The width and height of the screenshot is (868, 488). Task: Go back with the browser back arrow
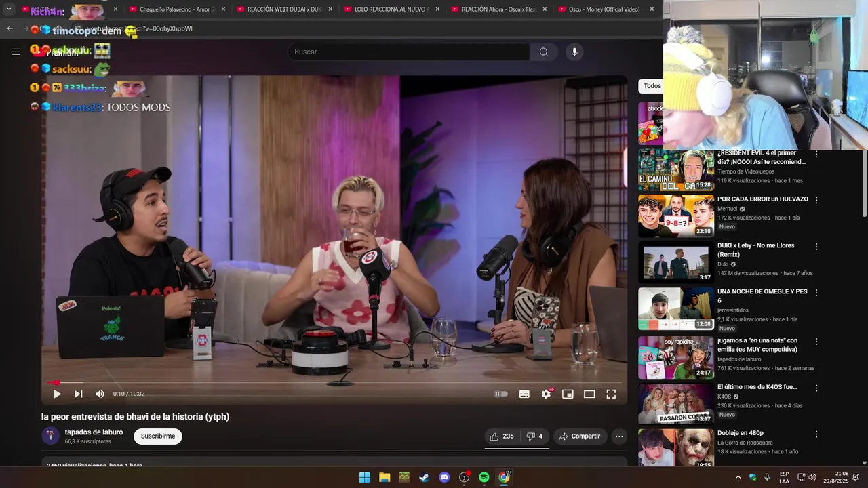(x=10, y=28)
